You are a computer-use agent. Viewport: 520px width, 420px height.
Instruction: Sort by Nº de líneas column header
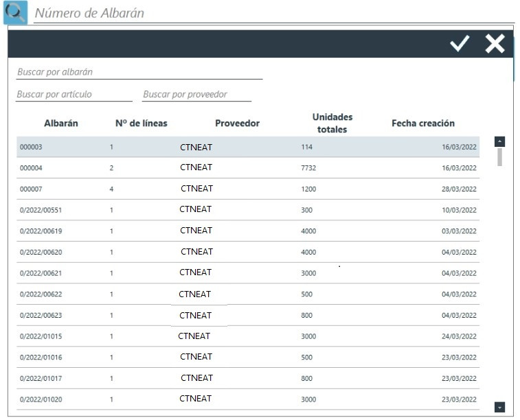(x=141, y=124)
